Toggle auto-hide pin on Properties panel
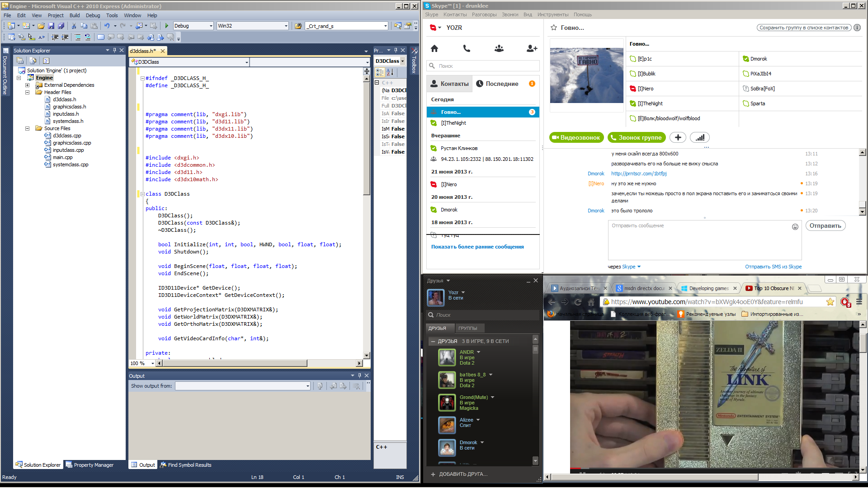Screen dimensions: 868x488 coord(396,50)
